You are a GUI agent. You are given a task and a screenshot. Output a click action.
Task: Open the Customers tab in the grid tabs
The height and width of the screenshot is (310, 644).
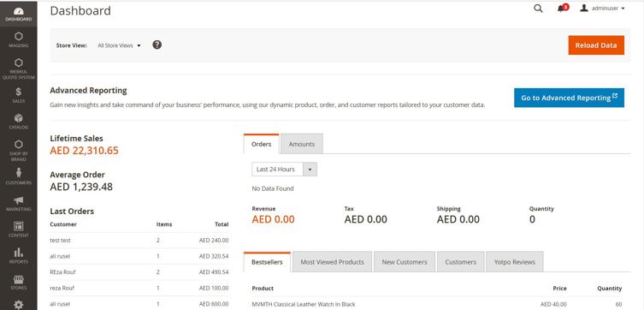[x=460, y=262]
